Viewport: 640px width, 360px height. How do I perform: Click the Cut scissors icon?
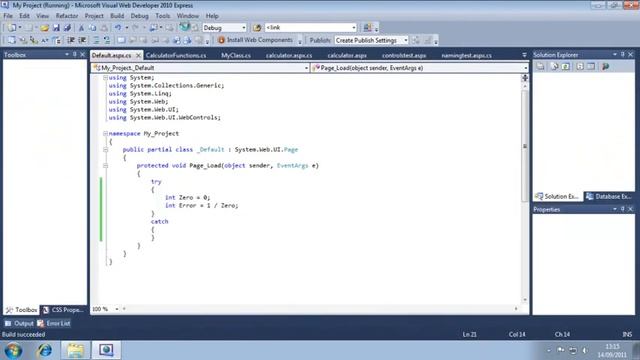(x=81, y=28)
